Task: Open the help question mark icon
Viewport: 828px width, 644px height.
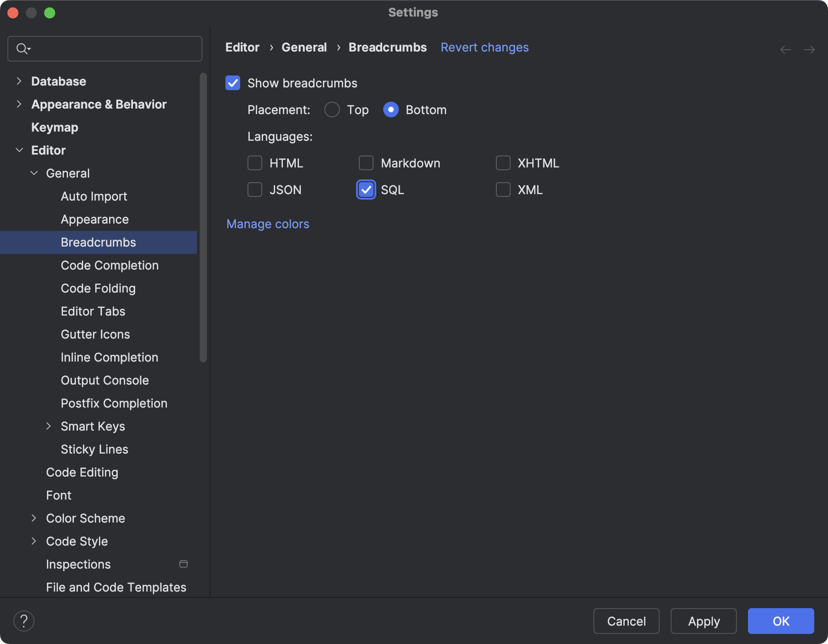Action: point(24,621)
